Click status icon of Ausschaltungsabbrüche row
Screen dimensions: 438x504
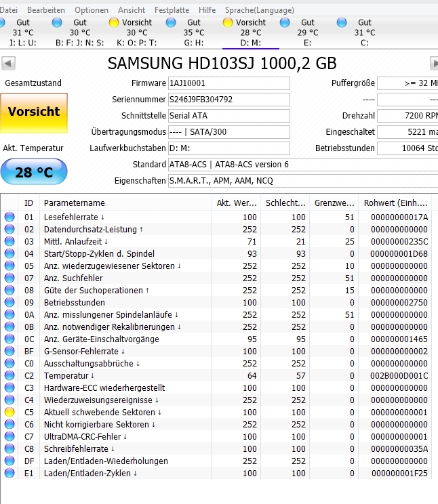tap(9, 364)
